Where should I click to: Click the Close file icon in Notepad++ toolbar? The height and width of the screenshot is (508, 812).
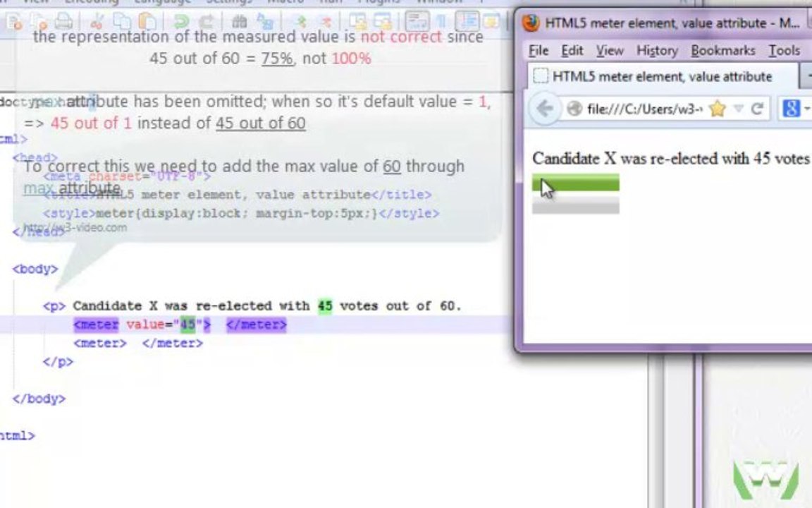[14, 22]
